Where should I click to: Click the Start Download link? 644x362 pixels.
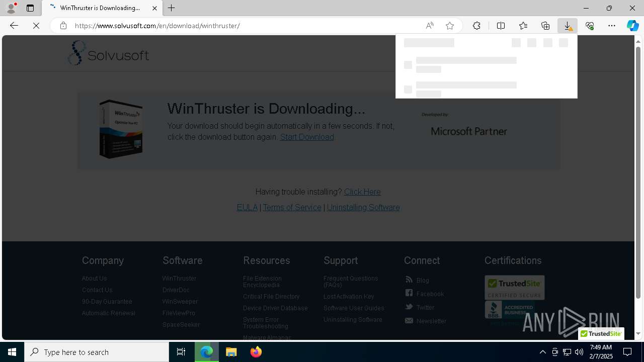pos(307,137)
